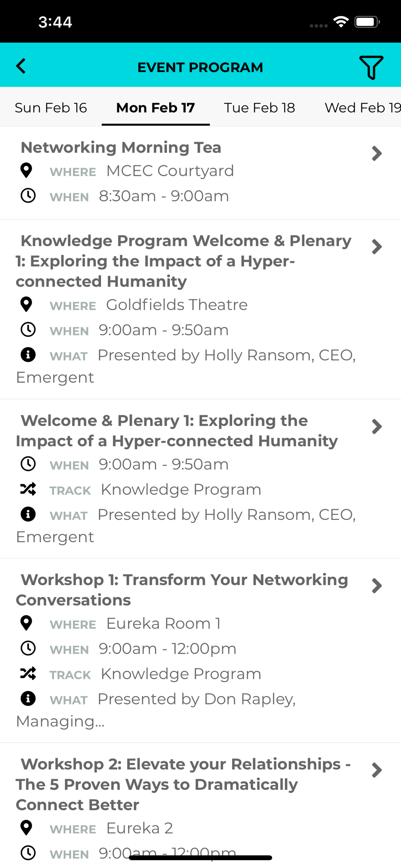
Task: Switch to Sun Feb 16 tab
Action: [x=51, y=108]
